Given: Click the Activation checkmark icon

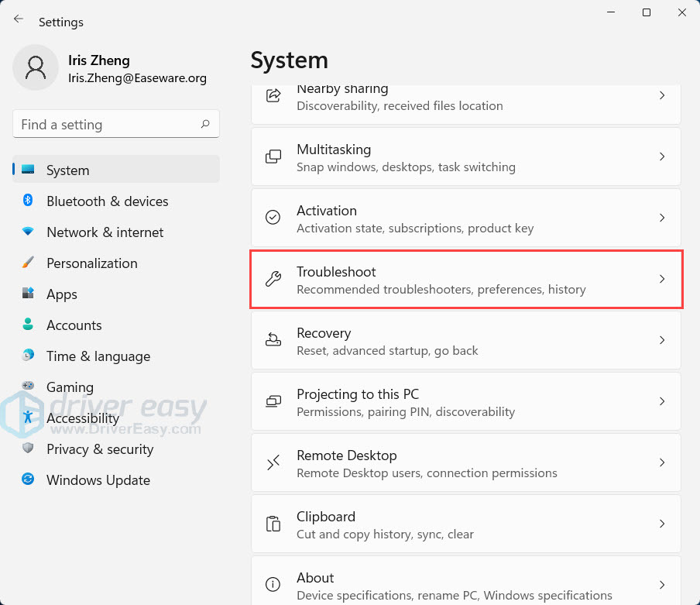Looking at the screenshot, I should point(273,218).
